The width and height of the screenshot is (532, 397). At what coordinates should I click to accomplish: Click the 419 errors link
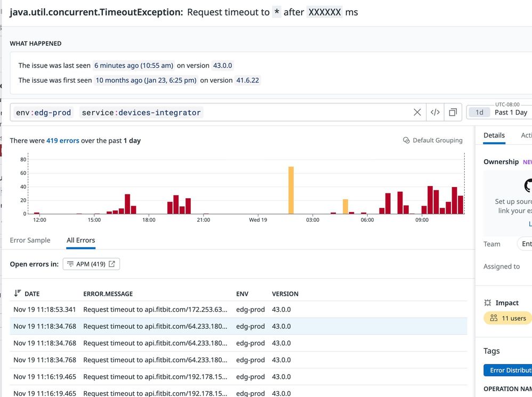62,141
